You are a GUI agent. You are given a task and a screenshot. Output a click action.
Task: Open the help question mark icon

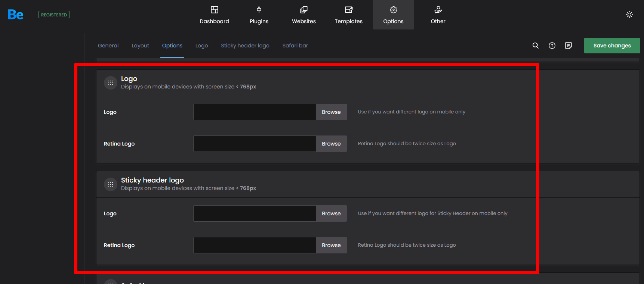coord(552,46)
